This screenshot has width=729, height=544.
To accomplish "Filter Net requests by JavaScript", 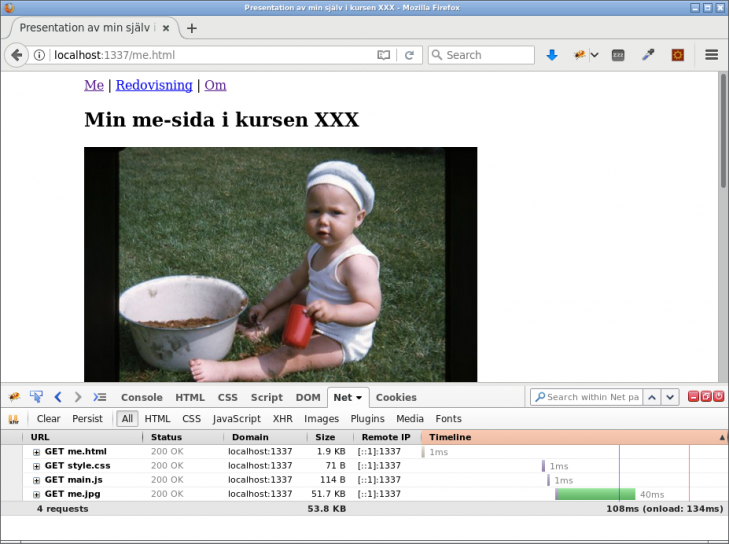I will point(237,419).
